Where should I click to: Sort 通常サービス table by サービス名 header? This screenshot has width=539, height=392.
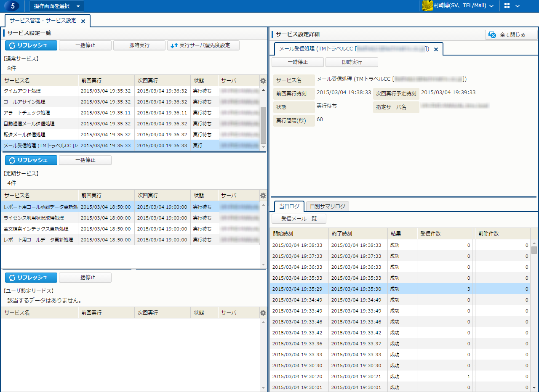pos(40,80)
